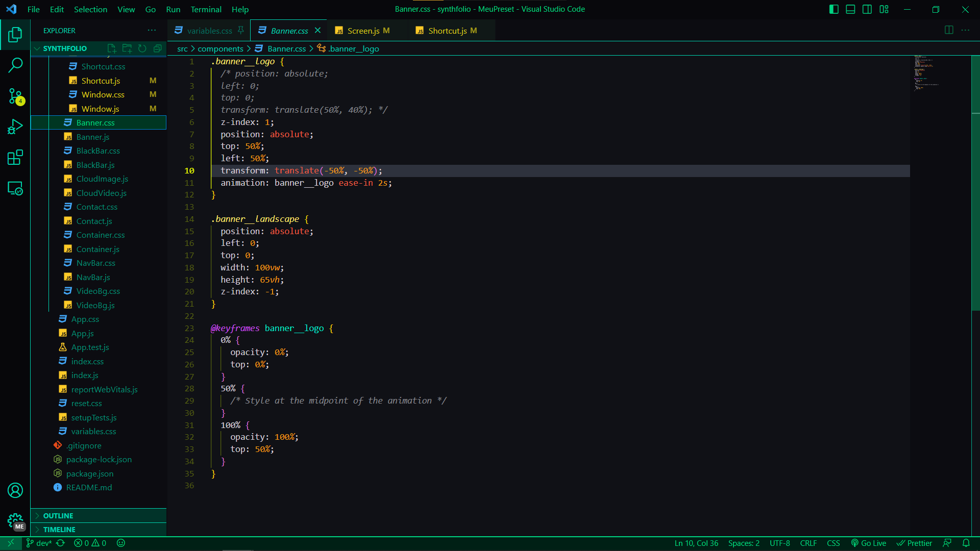Click the New File icon in Explorer
This screenshot has height=551, width=980.
[x=112, y=48]
